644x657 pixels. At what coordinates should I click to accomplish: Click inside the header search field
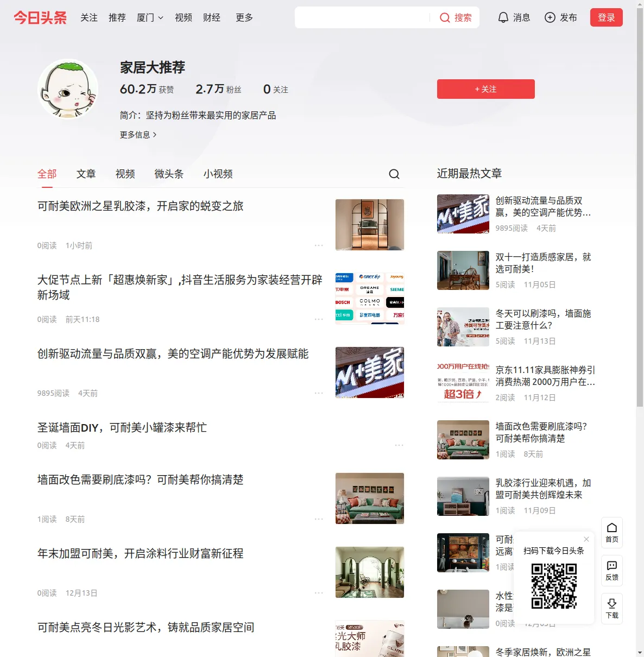click(x=362, y=17)
